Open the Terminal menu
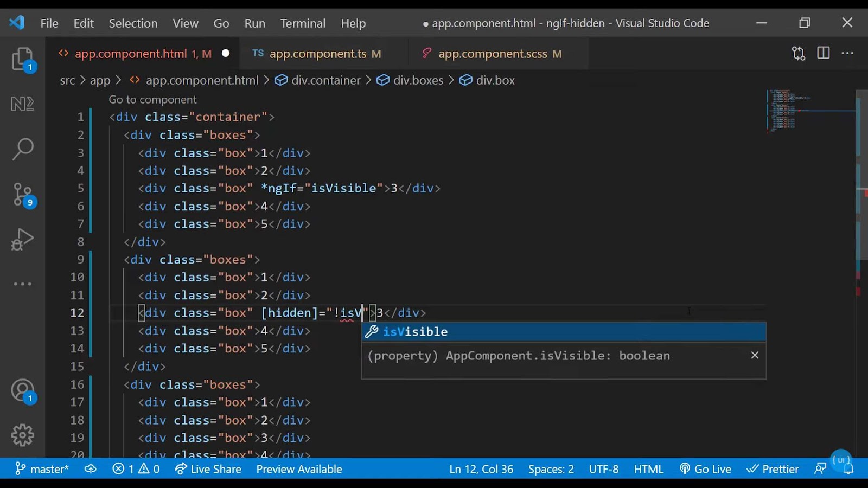 pos(303,23)
